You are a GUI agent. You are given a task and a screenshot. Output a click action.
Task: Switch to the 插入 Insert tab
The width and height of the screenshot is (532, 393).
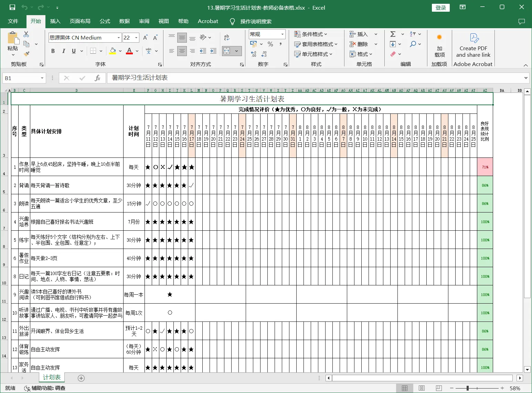(x=55, y=21)
